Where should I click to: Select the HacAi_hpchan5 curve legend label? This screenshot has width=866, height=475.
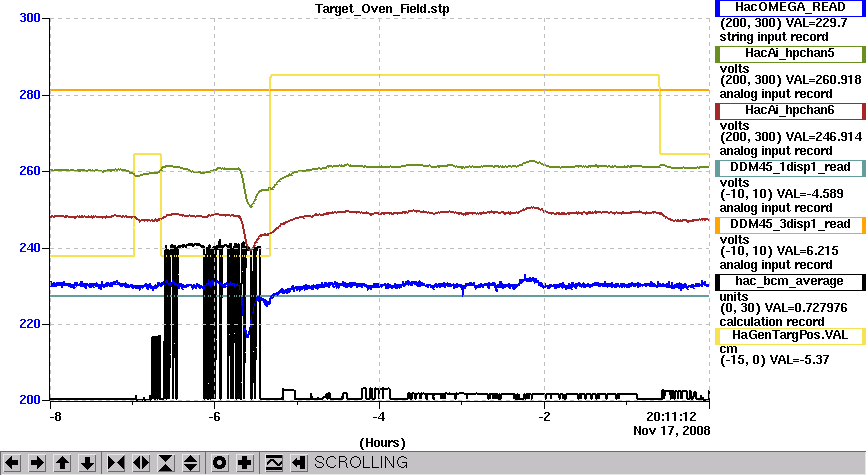click(x=790, y=54)
